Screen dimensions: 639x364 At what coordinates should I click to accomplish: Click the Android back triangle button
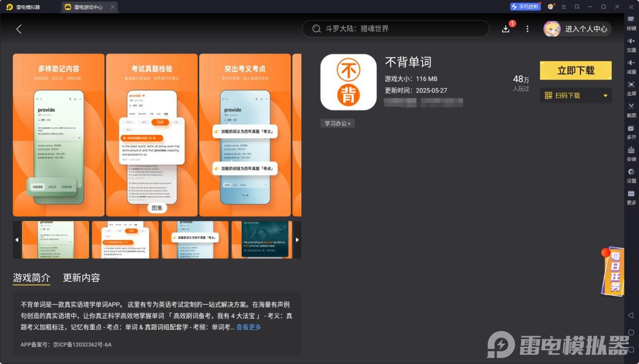tap(631, 315)
